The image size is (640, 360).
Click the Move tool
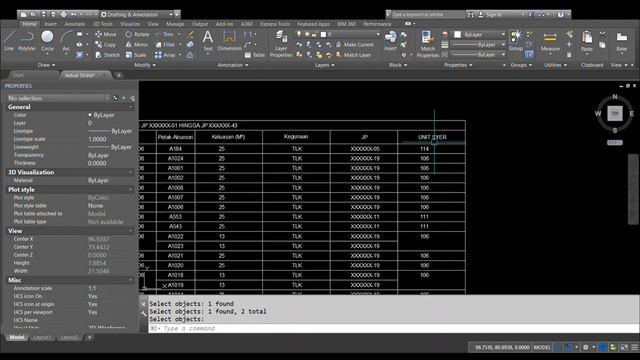[106, 34]
